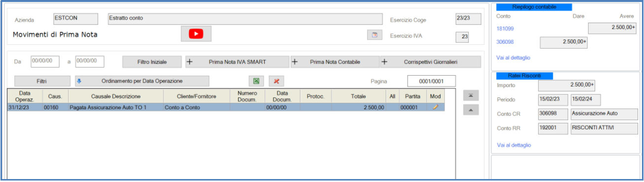Change Ordinamento per Data Operazione sorting
644x182 pixels.
click(x=142, y=81)
